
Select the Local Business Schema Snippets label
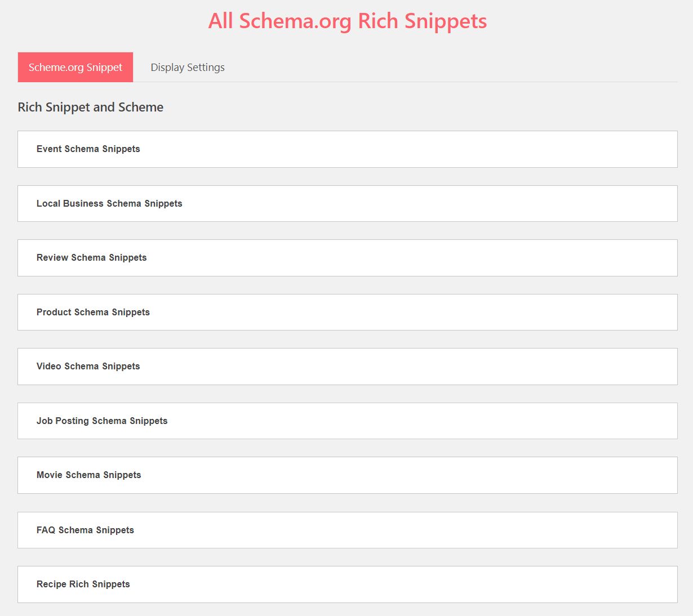tap(109, 203)
